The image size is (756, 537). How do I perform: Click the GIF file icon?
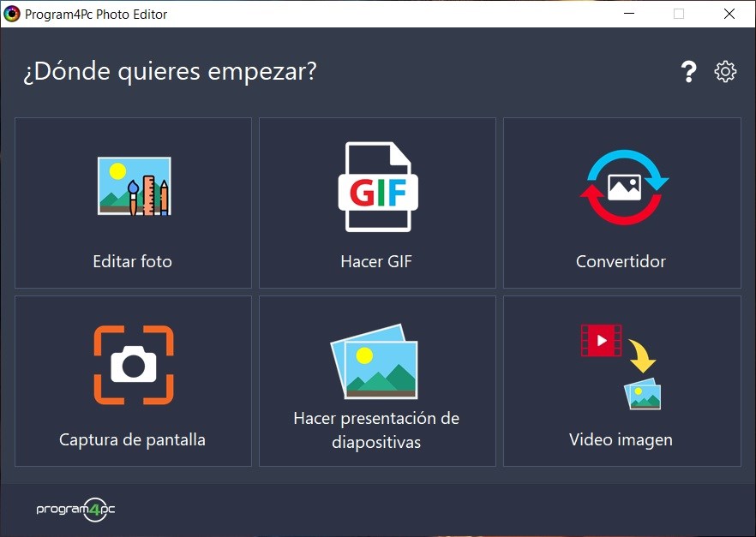(x=378, y=187)
